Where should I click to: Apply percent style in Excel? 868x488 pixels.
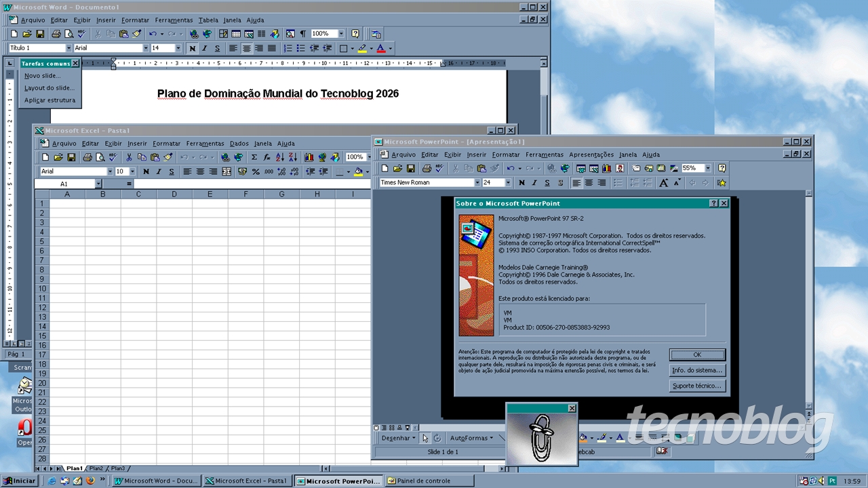pos(256,171)
